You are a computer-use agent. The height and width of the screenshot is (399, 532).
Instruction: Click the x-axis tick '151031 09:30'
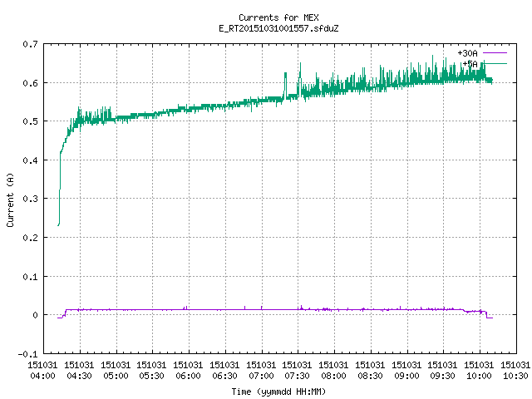[443, 371]
